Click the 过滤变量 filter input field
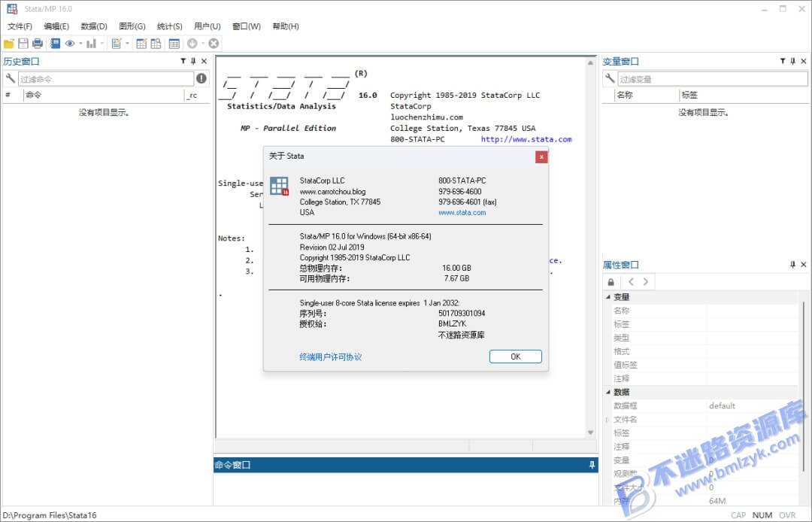Viewport: 812px width, 522px height. pos(713,79)
